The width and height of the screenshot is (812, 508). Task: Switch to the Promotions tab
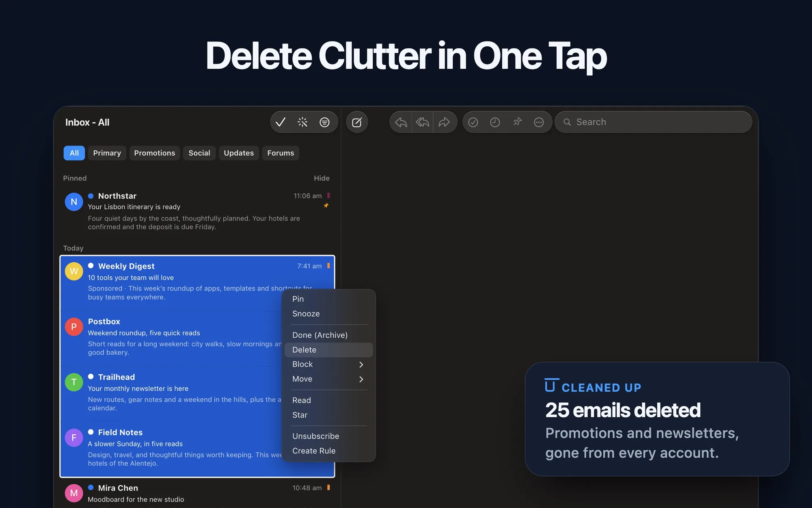click(155, 153)
